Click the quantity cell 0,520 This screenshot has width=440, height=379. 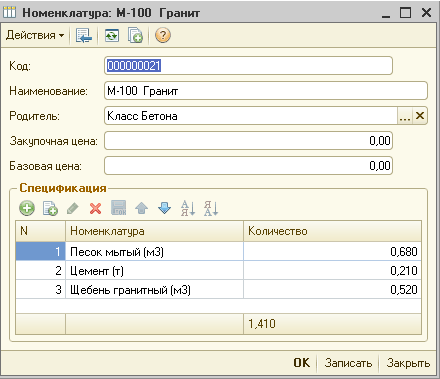[x=332, y=290]
